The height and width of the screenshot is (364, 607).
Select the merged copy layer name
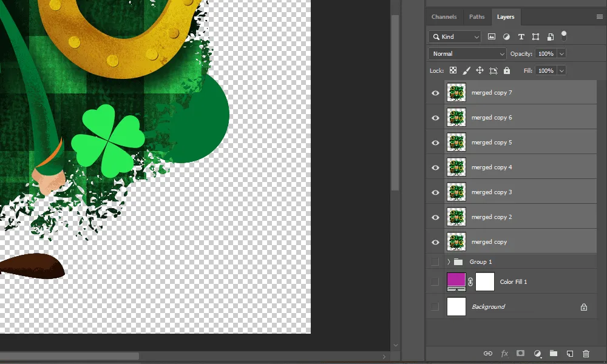tap(489, 242)
